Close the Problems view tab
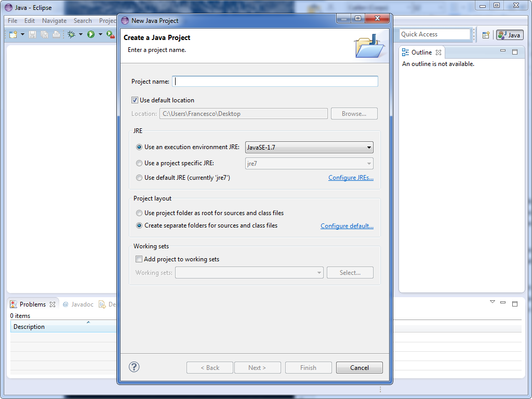 (52, 304)
